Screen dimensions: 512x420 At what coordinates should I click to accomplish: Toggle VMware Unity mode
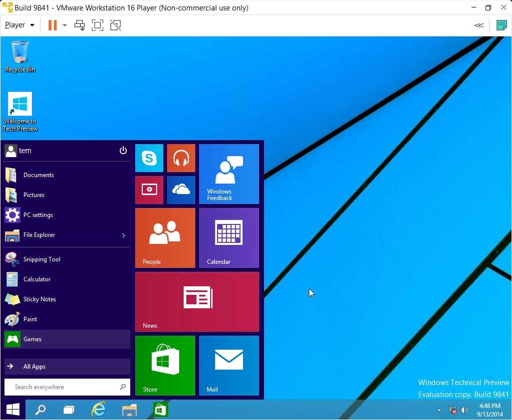click(x=115, y=25)
